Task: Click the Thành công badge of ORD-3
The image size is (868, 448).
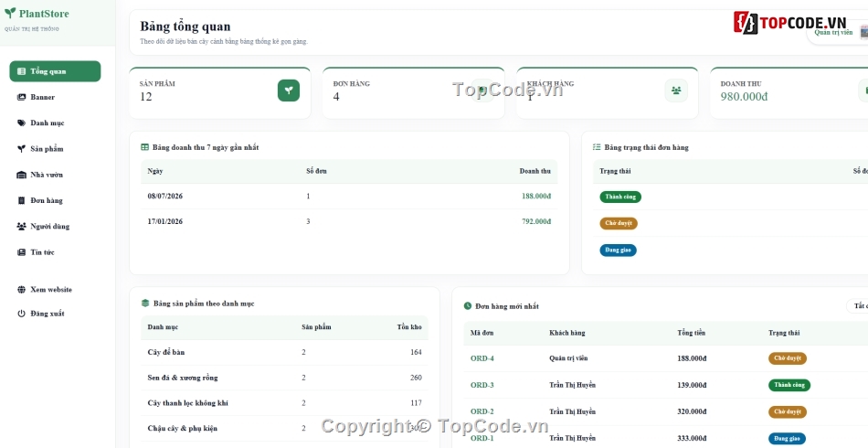Action: (x=789, y=385)
